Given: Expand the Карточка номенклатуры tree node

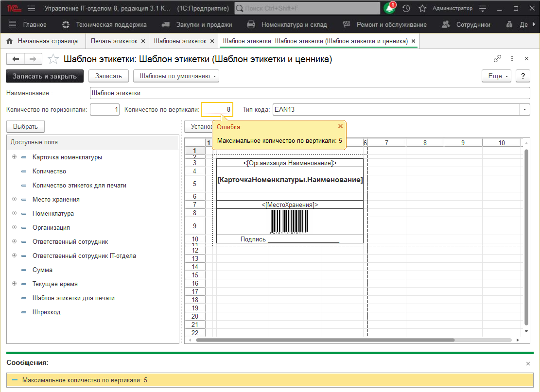Looking at the screenshot, I should coord(15,157).
